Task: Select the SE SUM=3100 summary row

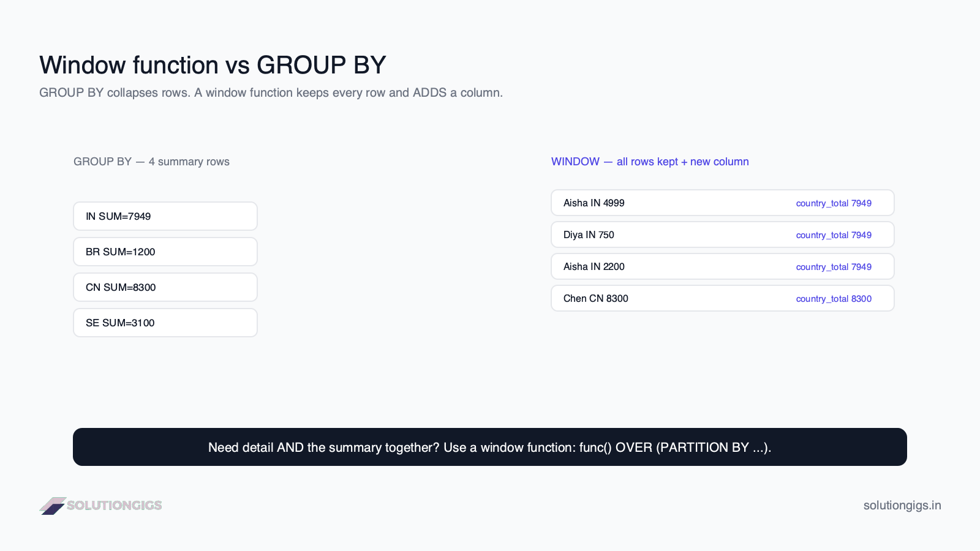Action: point(165,323)
